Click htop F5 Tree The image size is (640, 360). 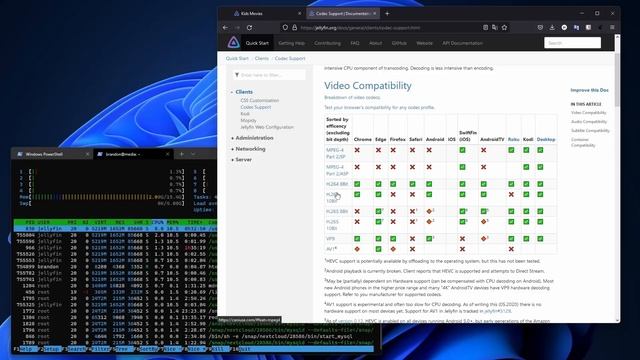[122, 349]
